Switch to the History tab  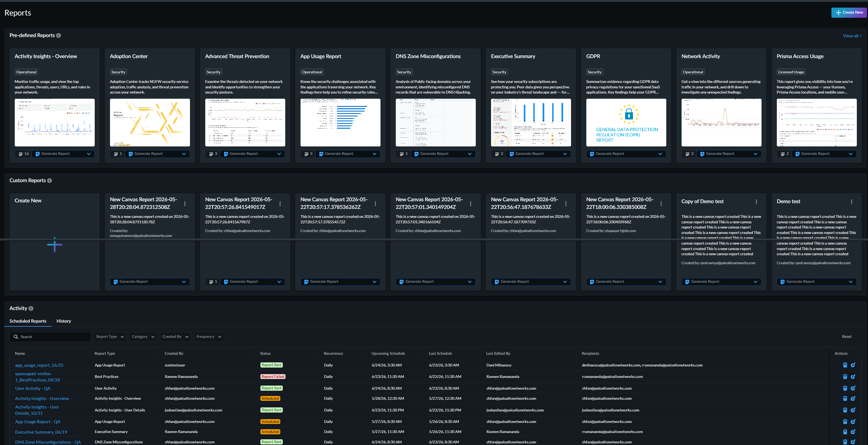pyautogui.click(x=64, y=321)
